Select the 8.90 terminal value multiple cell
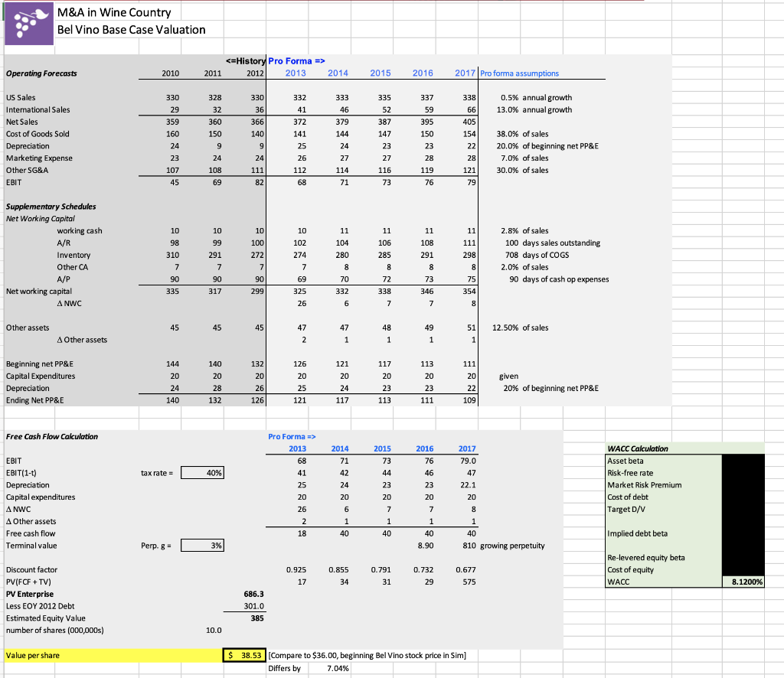Screen dimensions: 784x678 (x=426, y=546)
